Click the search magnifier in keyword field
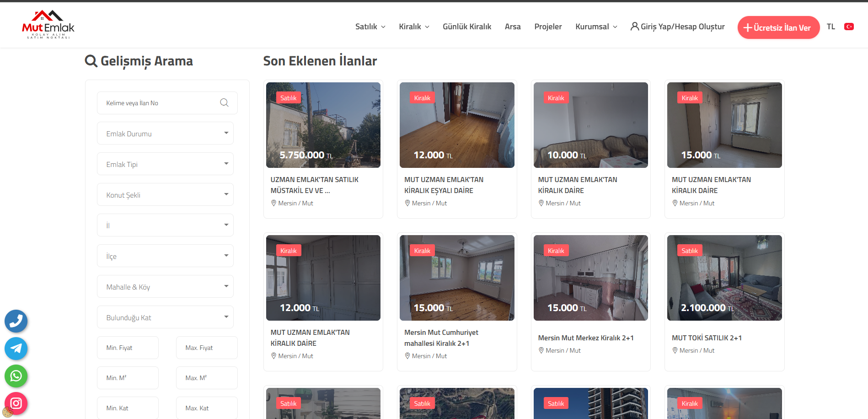Screen dimensions: 868x419 pos(224,103)
